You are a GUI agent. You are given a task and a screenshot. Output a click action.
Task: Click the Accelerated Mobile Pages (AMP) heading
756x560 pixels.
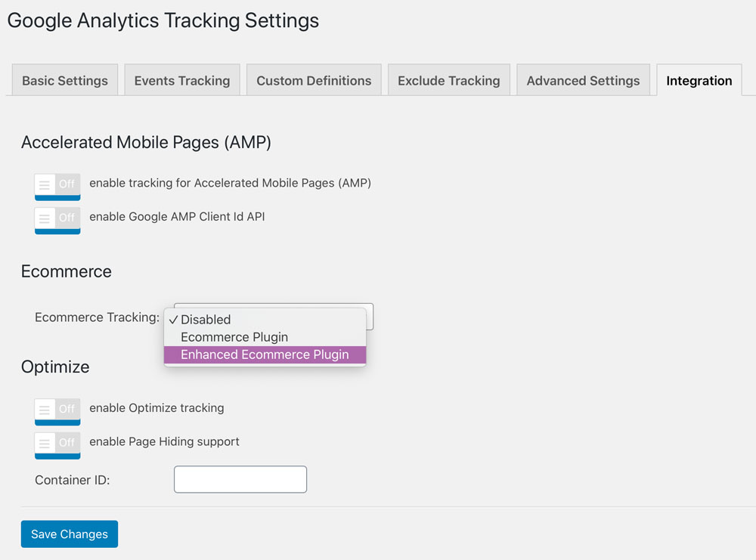(x=146, y=142)
